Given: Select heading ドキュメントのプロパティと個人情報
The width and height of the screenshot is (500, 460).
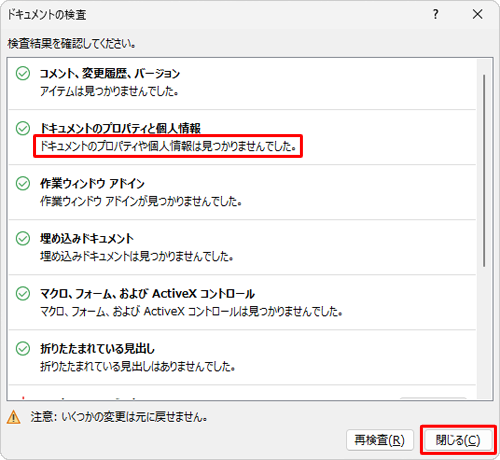Looking at the screenshot, I should 121,128.
